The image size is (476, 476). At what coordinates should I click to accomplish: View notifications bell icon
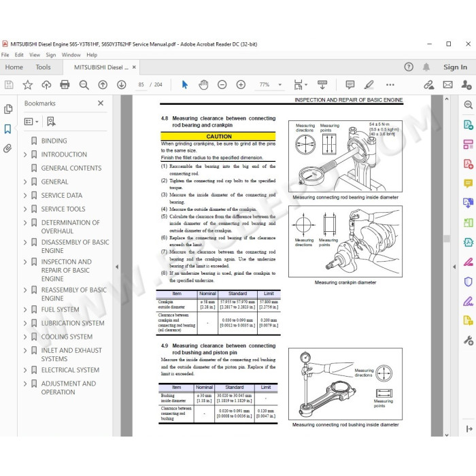click(x=426, y=67)
